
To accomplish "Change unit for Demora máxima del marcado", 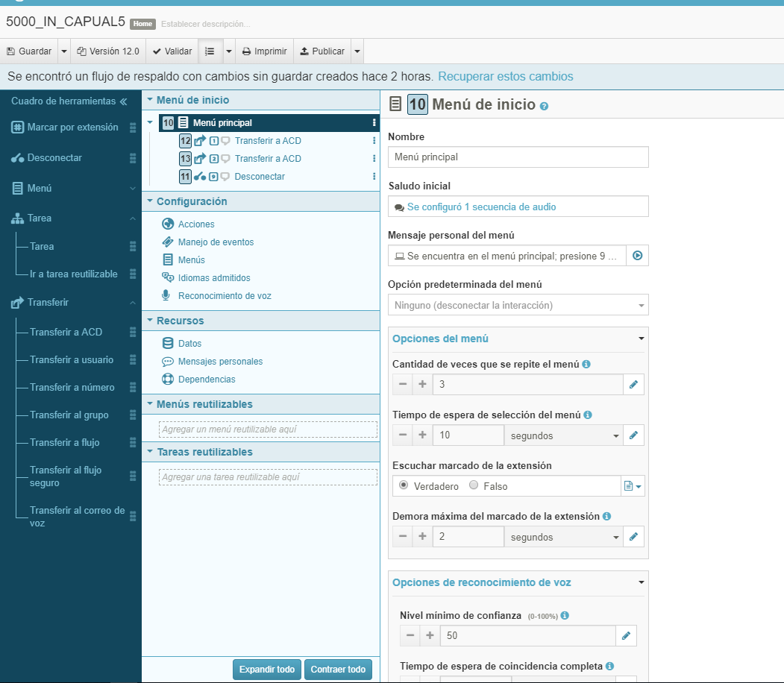I will (x=563, y=537).
